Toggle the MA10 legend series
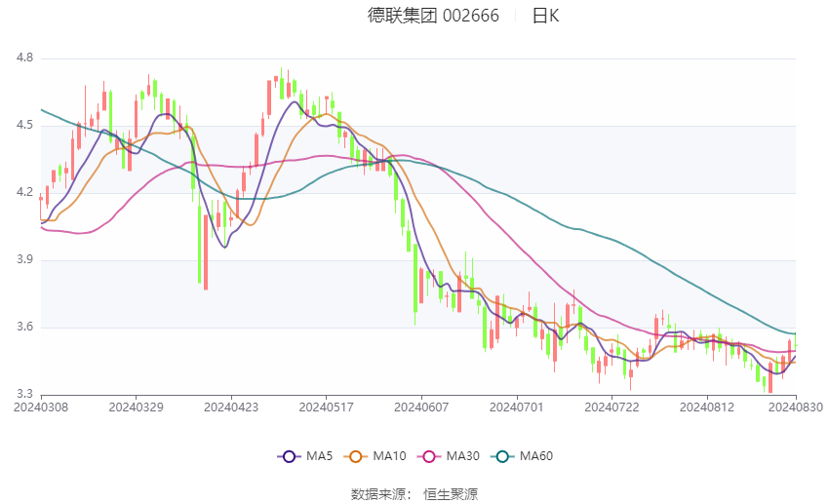This screenshot has height=504, width=829. pos(375,456)
